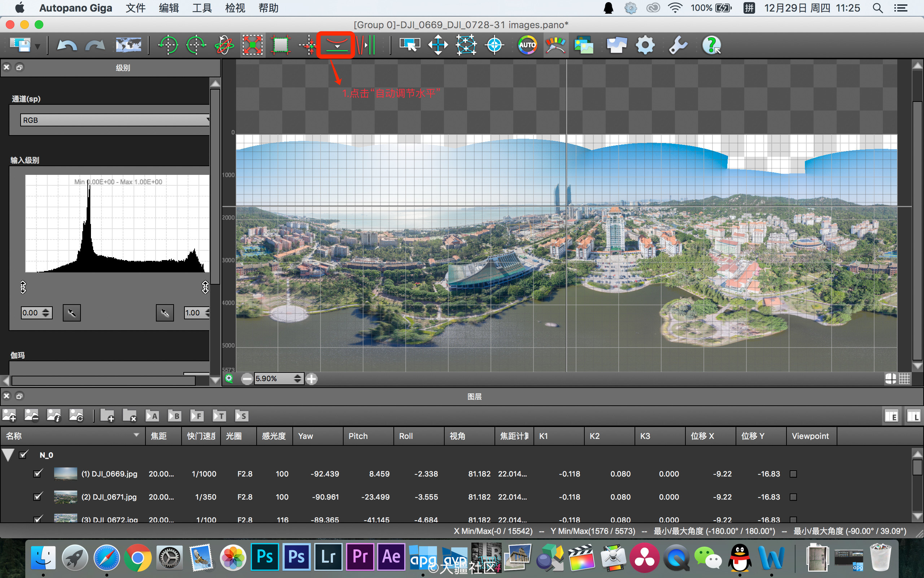Click the 0.00 input level stepper
The height and width of the screenshot is (578, 924).
tap(46, 313)
